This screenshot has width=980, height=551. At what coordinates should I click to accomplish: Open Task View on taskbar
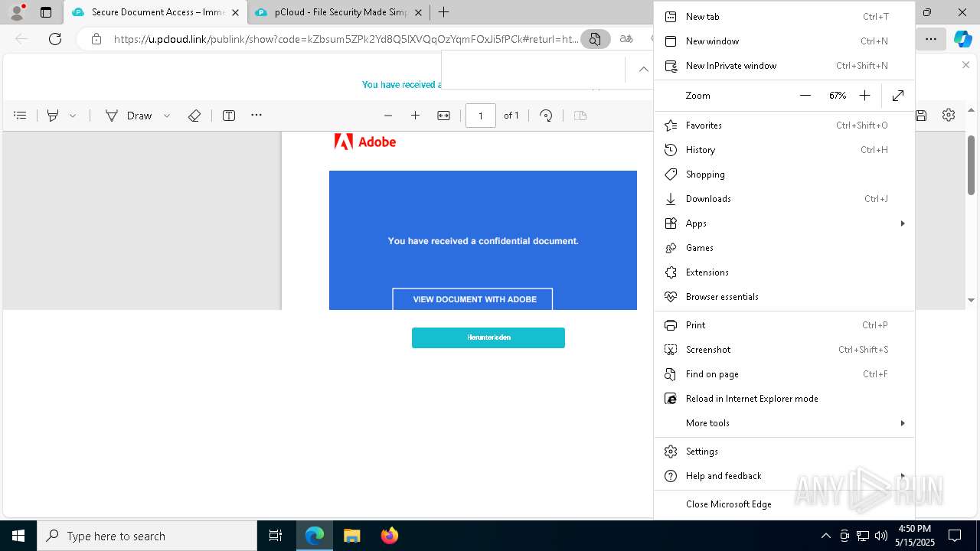[276, 536]
